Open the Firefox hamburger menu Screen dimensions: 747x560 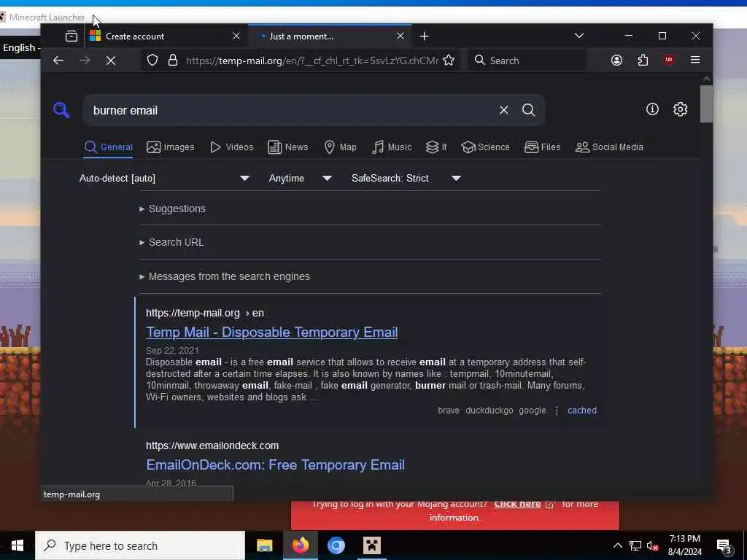click(x=695, y=60)
